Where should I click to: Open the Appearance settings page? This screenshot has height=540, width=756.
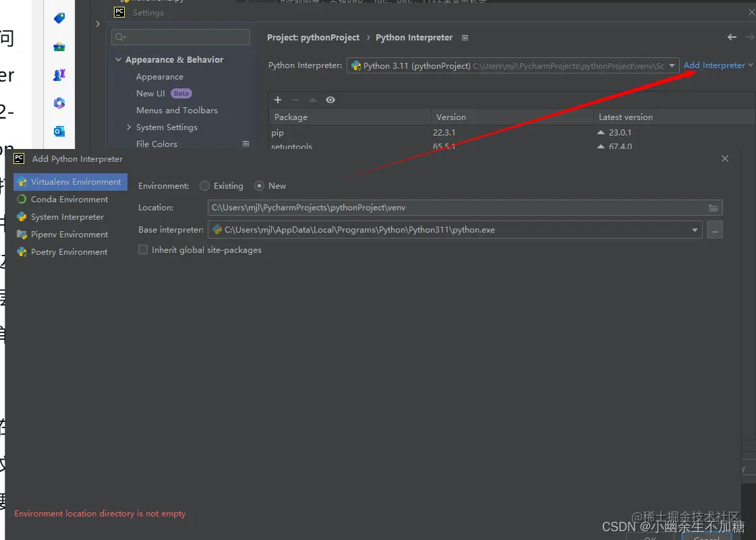click(160, 77)
